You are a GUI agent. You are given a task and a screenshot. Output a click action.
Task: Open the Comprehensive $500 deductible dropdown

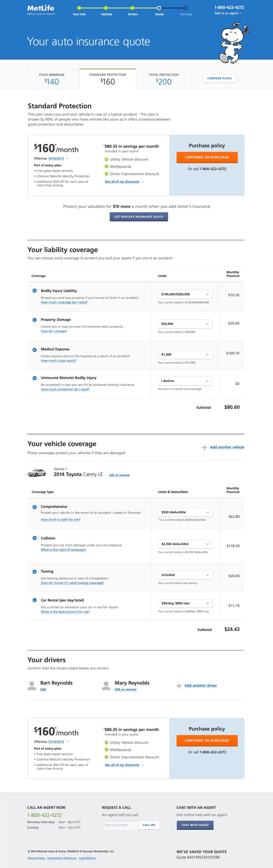pos(185,512)
